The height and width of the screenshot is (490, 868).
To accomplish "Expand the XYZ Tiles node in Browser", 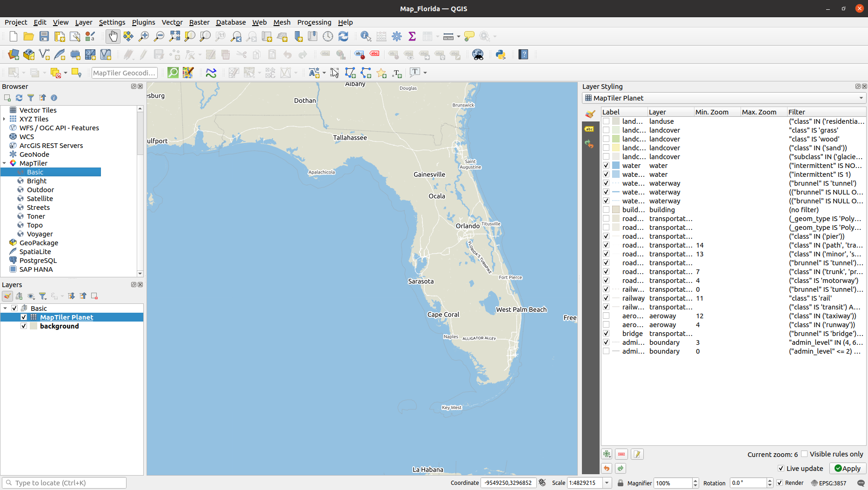I will (x=5, y=119).
